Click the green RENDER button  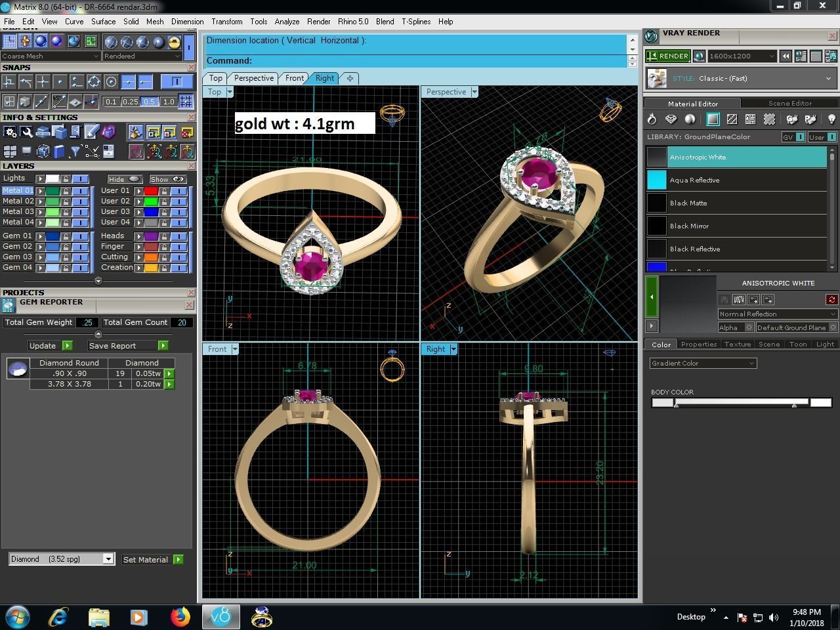click(667, 56)
